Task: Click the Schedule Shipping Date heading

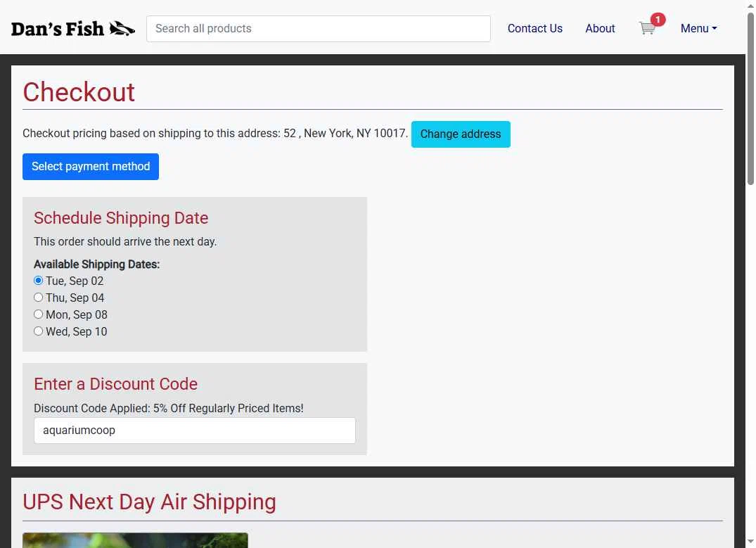Action: coord(121,218)
